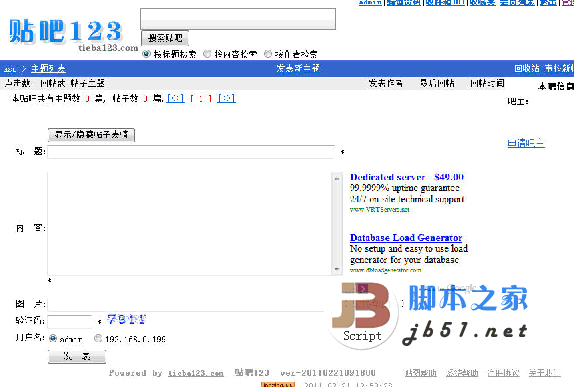Select the search-by-author radio option
Screen dimensions: 574x387
pos(268,54)
